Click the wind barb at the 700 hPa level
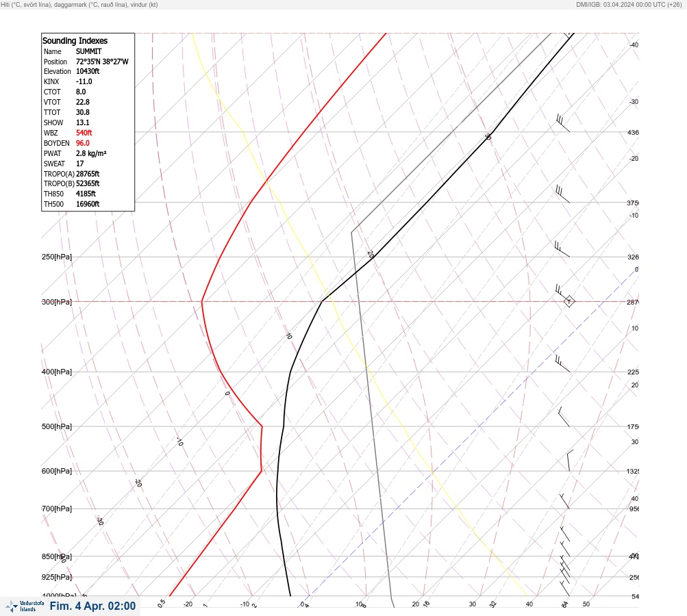 pyautogui.click(x=565, y=501)
